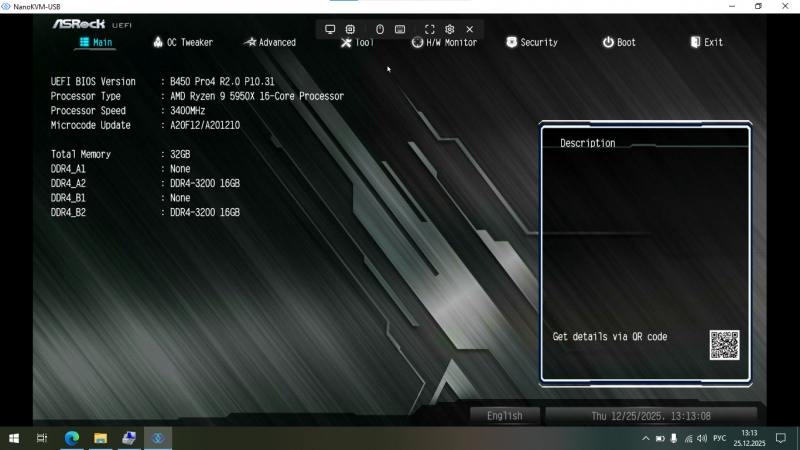Switch to the Main BIOS tab
The image size is (800, 450).
click(x=96, y=43)
